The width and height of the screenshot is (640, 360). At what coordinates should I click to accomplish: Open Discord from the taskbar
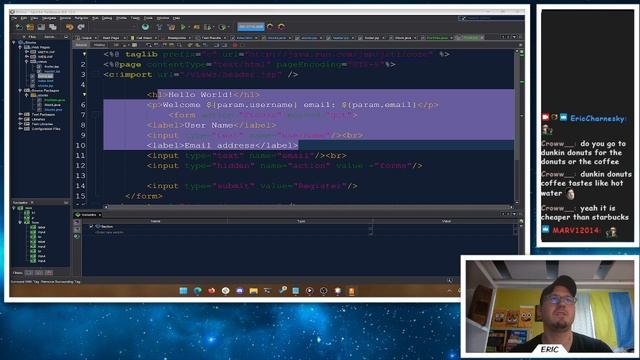point(240,291)
